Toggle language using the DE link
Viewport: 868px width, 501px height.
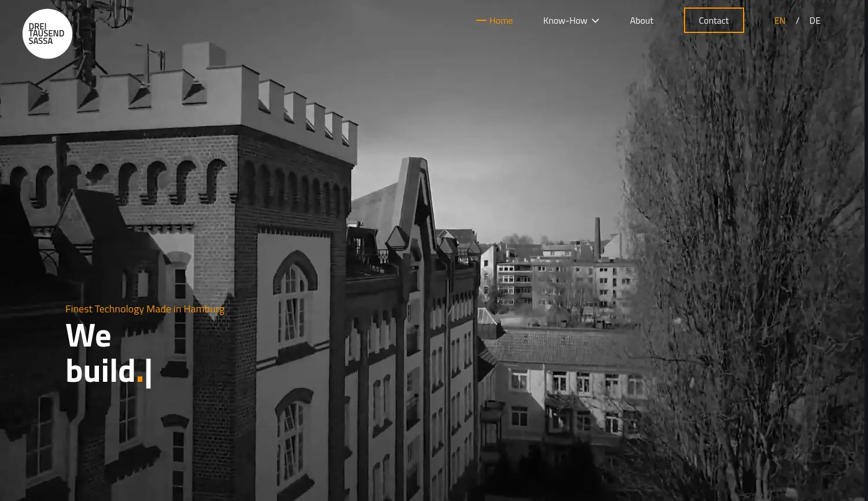point(815,20)
